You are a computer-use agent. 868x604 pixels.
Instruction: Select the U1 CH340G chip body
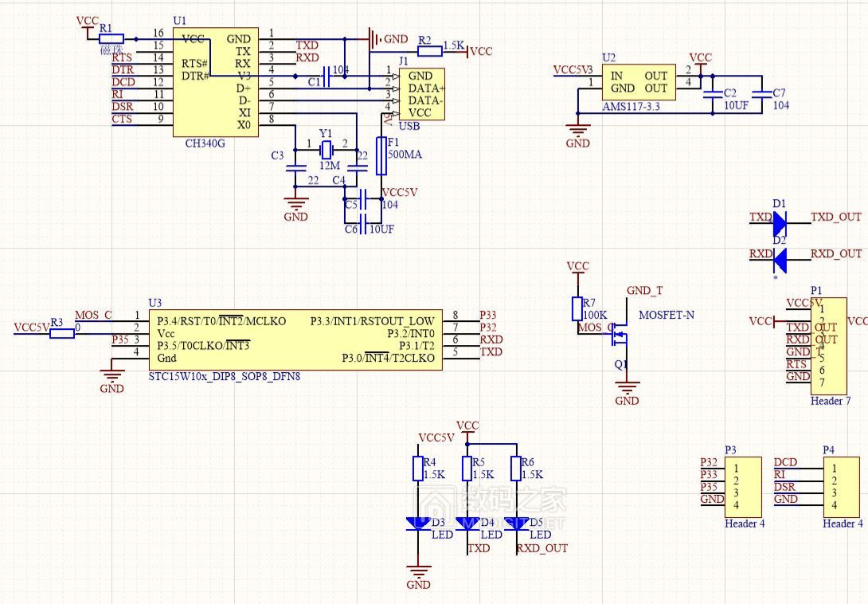(215, 82)
